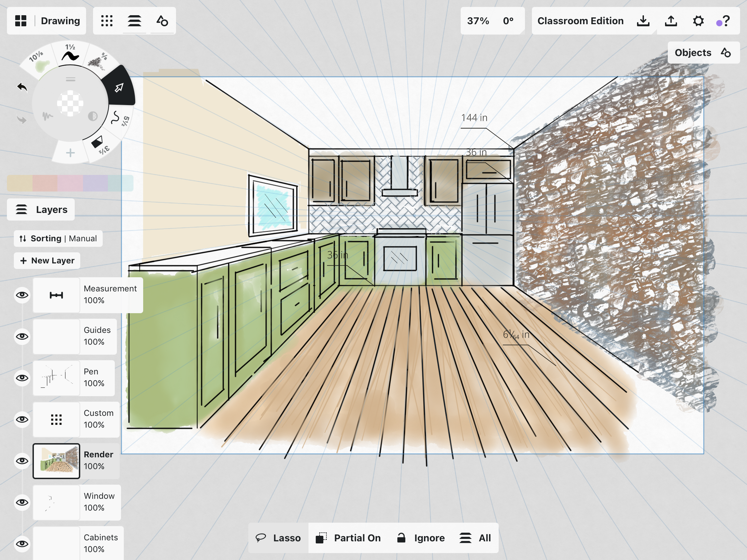
Task: Hide the Measurement layer
Action: [22, 295]
